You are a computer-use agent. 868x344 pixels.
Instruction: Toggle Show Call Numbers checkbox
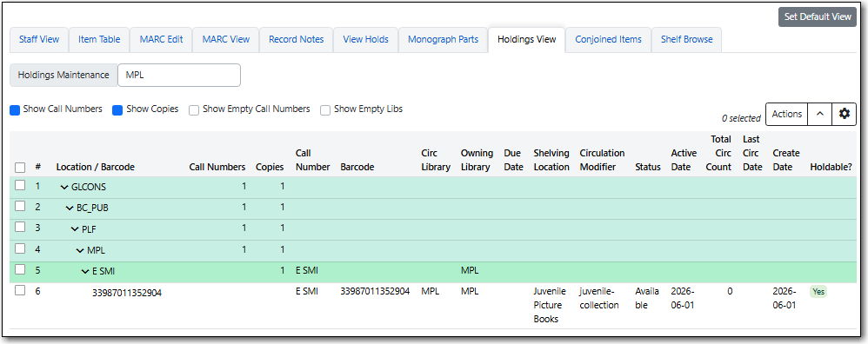tap(15, 110)
